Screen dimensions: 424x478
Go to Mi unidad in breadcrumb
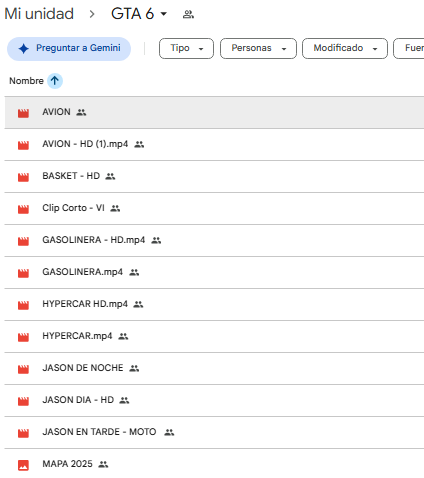point(39,14)
